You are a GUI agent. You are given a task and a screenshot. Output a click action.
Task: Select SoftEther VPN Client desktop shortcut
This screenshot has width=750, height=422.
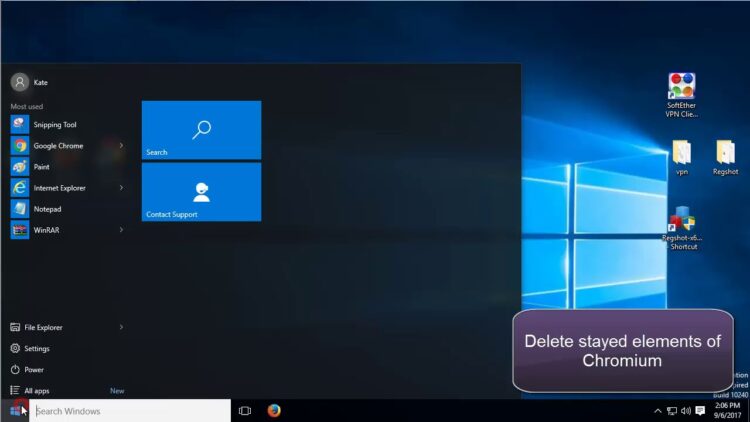pyautogui.click(x=682, y=95)
